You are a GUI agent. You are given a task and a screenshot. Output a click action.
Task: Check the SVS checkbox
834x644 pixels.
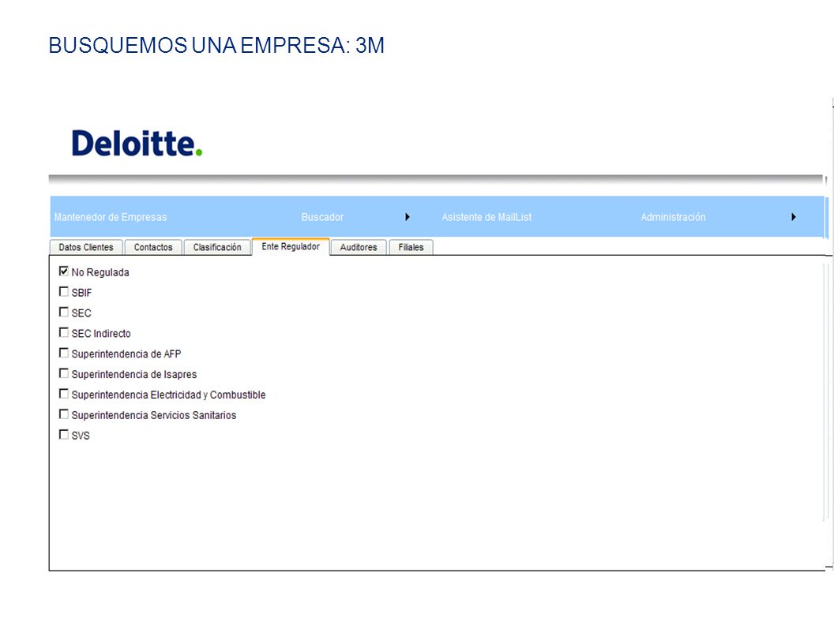[x=64, y=435]
